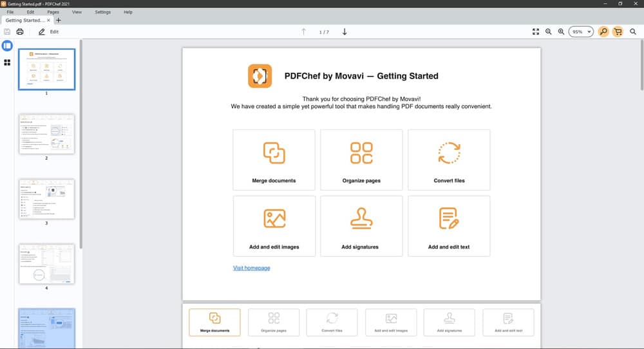
Task: Switch to grid view of pages
Action: [x=7, y=62]
